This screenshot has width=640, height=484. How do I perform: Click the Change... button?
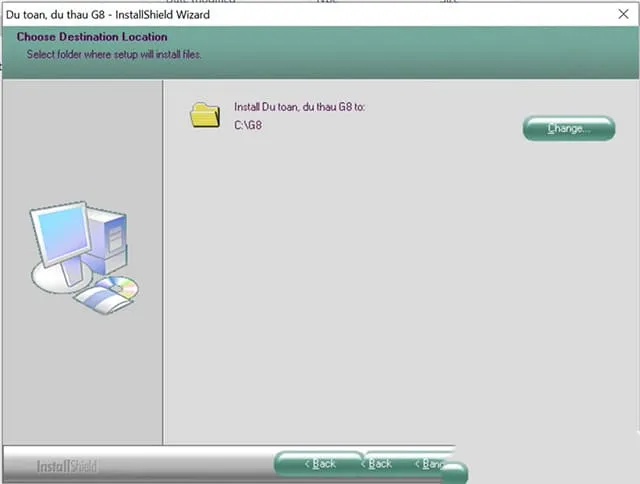(569, 129)
